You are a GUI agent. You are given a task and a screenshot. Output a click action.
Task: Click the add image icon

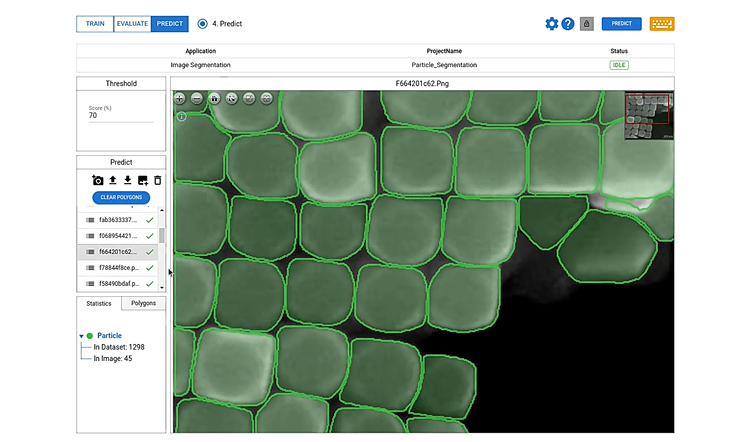143,180
